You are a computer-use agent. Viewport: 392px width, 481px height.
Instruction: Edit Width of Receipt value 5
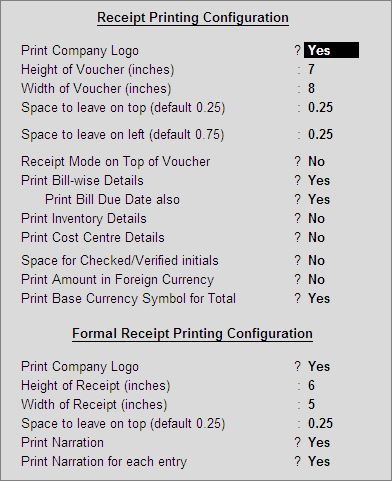coord(311,405)
